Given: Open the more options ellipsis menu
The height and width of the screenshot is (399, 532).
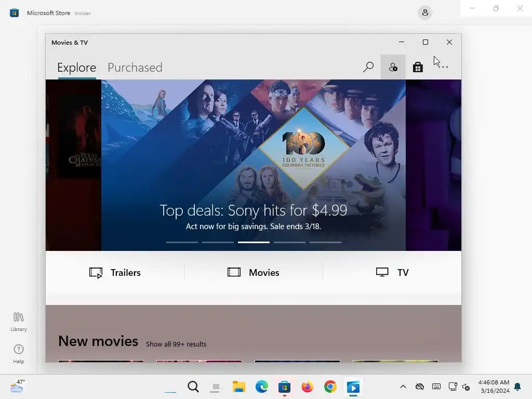Looking at the screenshot, I should pos(443,67).
